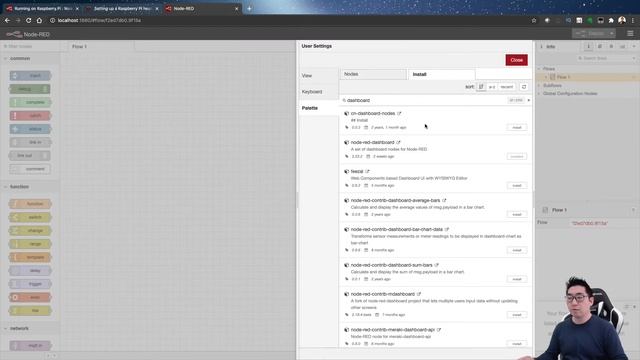
Task: Open node-red-contrib-dashboard-sum-bars external link icon
Action: 437,265
